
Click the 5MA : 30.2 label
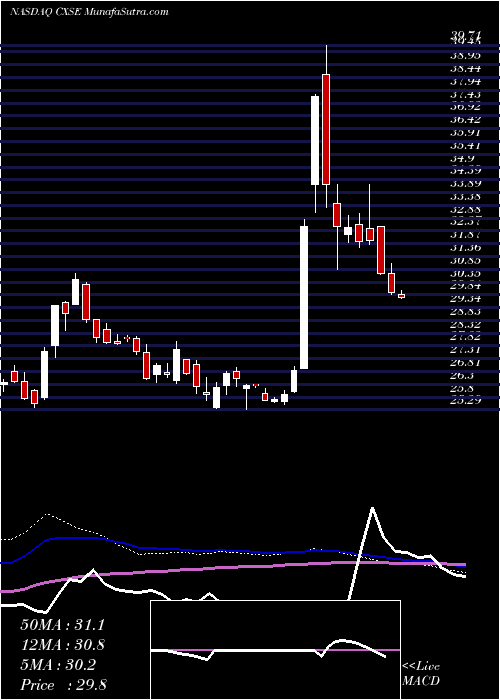(x=58, y=665)
